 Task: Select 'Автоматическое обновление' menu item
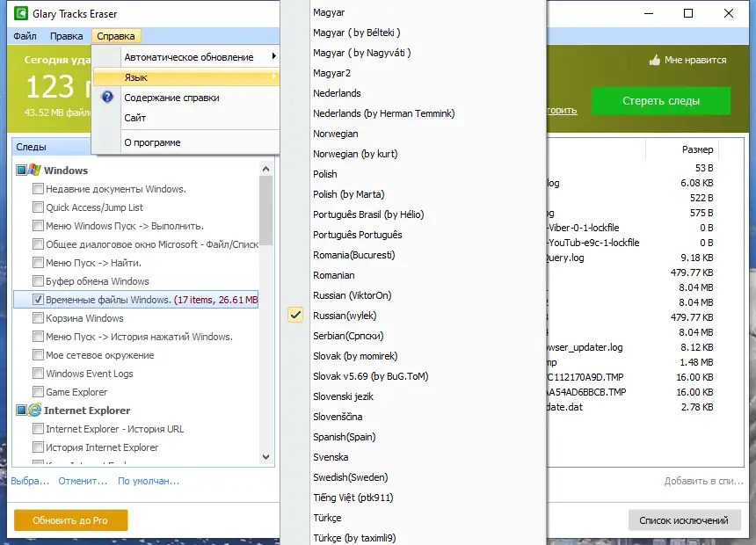pyautogui.click(x=186, y=56)
